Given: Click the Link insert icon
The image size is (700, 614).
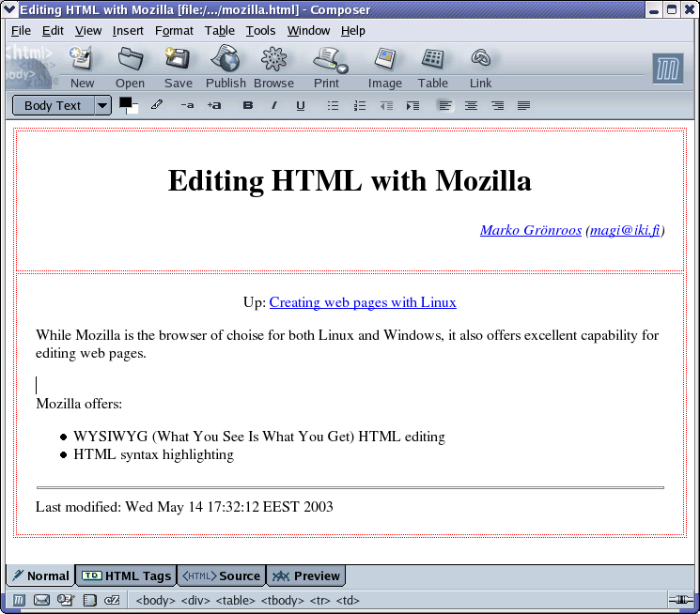Looking at the screenshot, I should click(x=480, y=61).
